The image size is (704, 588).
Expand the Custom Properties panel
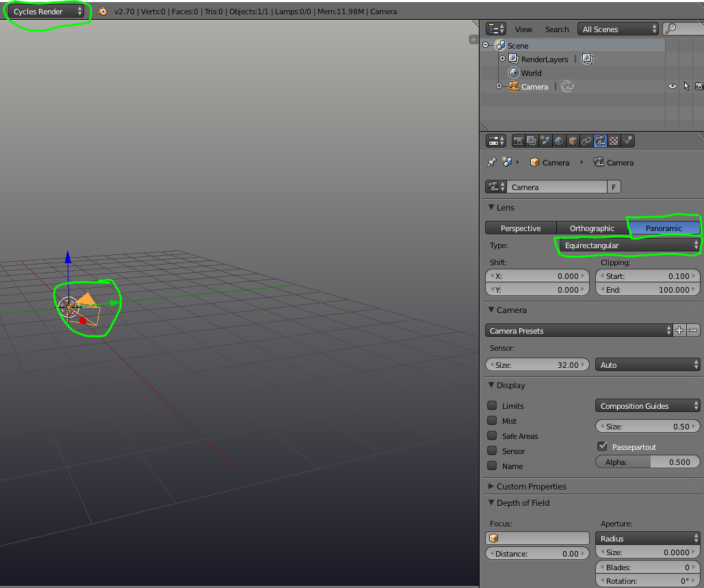click(x=491, y=486)
